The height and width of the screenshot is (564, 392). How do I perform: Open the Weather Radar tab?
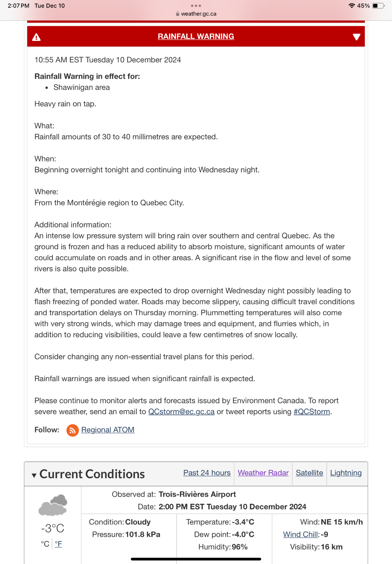pyautogui.click(x=263, y=473)
